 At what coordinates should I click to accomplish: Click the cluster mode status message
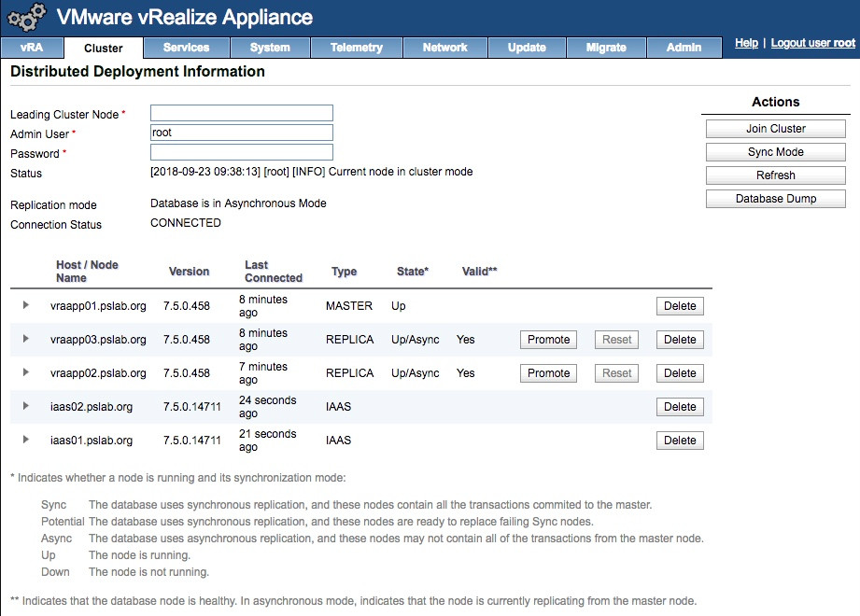coord(312,172)
